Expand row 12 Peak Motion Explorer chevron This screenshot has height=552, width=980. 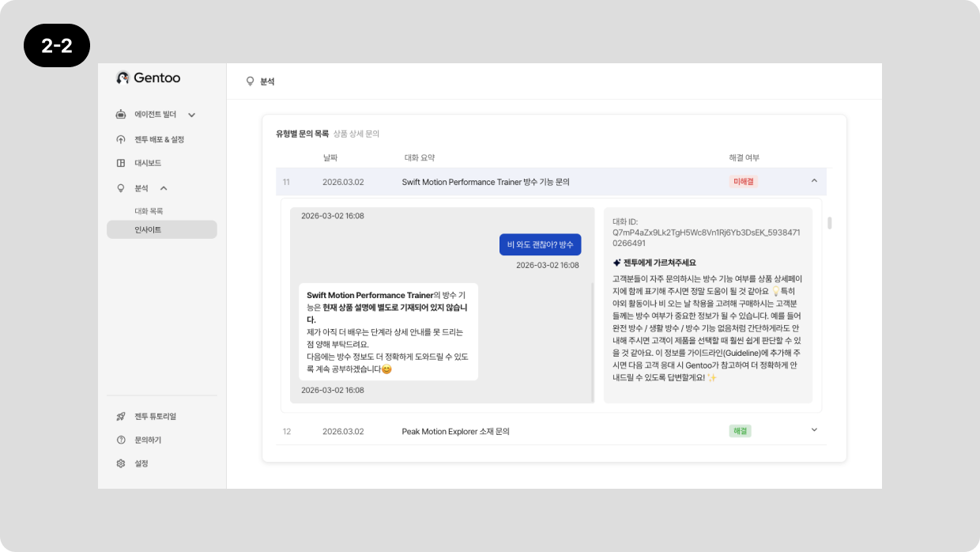(814, 430)
